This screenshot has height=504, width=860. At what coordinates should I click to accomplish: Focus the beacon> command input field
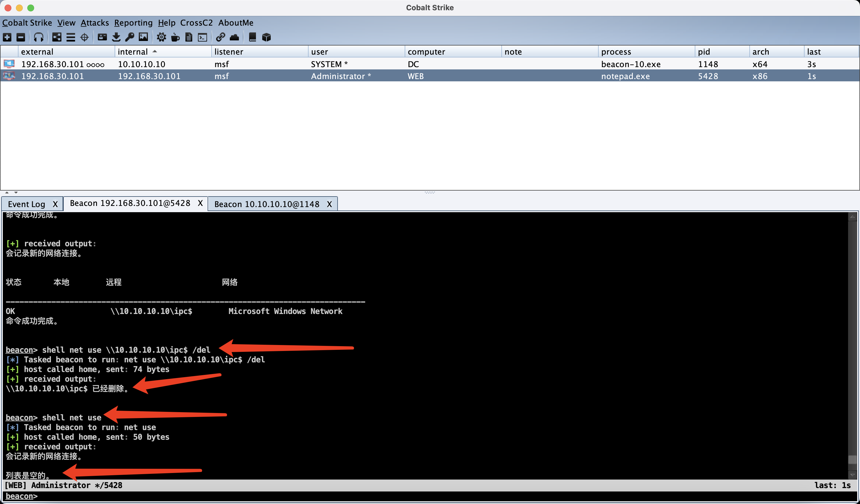[x=430, y=496]
